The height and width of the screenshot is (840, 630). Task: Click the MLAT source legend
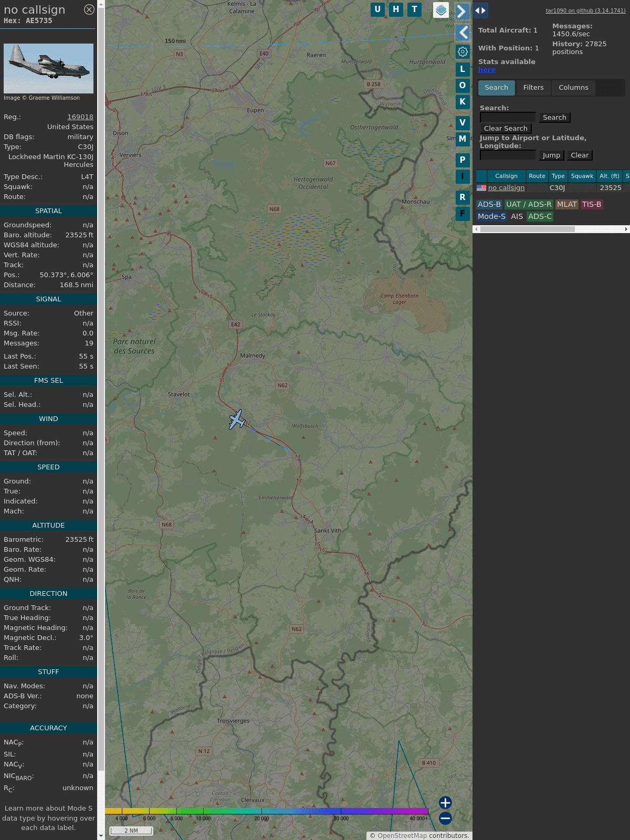(567, 205)
